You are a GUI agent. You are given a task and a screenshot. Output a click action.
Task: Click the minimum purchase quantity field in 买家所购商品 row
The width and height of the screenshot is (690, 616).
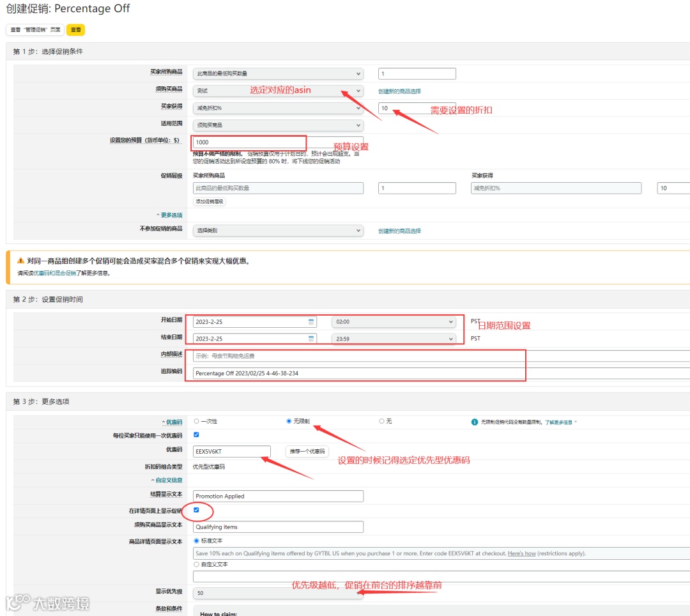417,73
